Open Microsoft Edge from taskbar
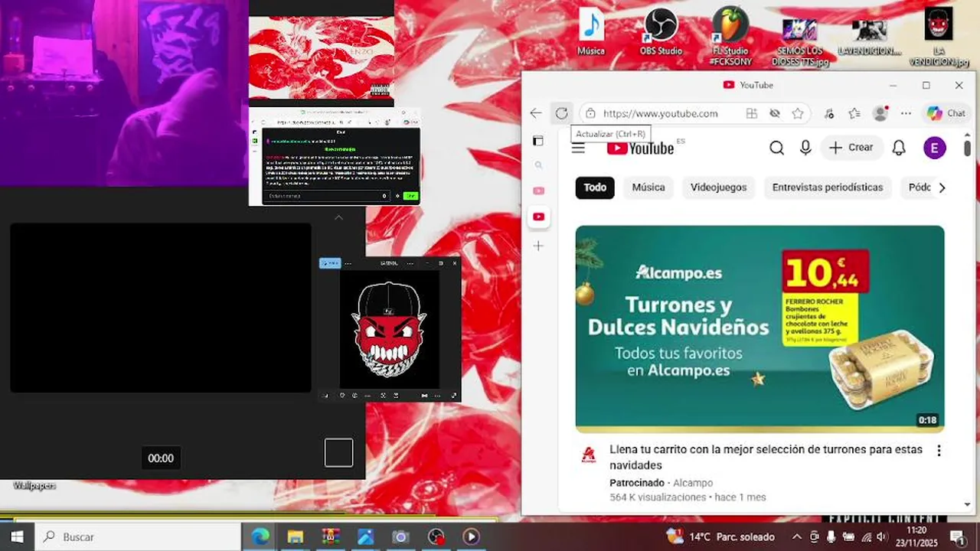Image resolution: width=980 pixels, height=551 pixels. point(260,537)
